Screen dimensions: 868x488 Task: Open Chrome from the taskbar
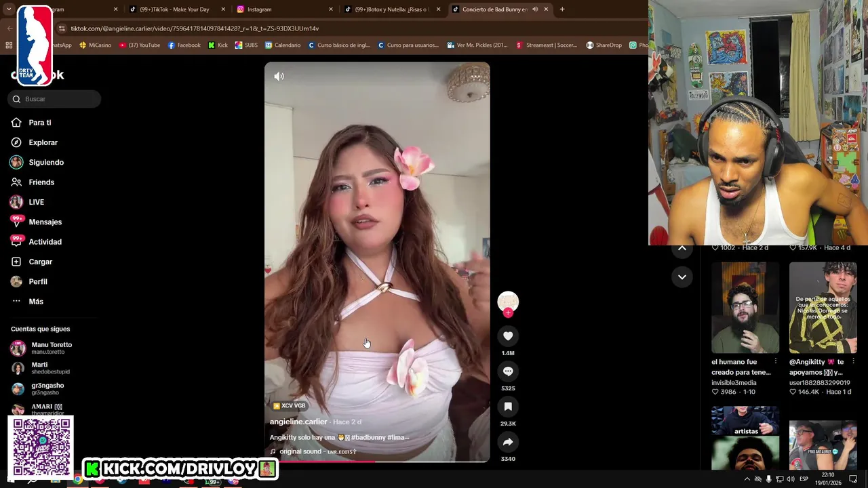tap(78, 479)
